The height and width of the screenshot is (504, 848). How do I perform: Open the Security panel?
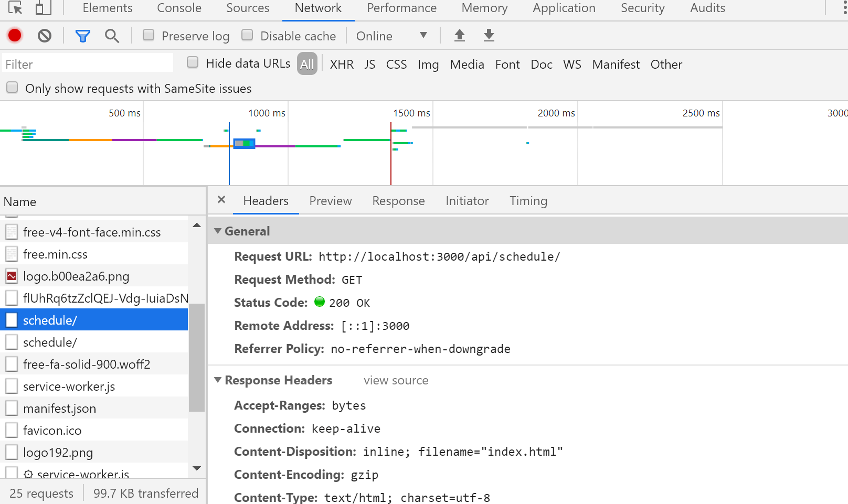pyautogui.click(x=643, y=8)
